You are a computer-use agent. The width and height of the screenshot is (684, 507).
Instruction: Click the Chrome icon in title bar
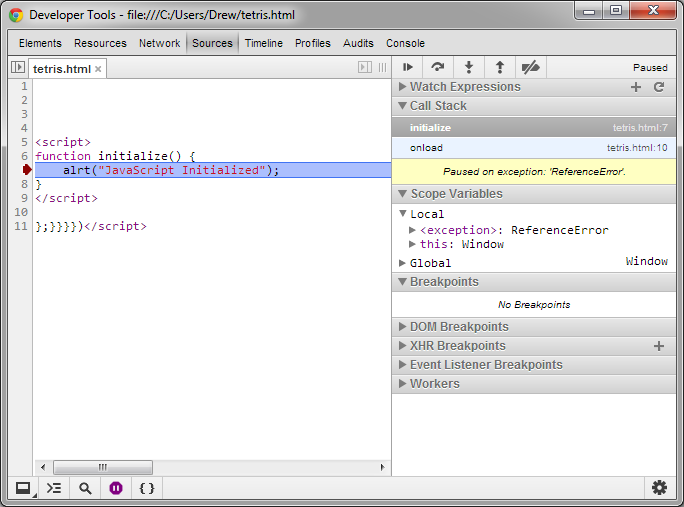click(16, 15)
